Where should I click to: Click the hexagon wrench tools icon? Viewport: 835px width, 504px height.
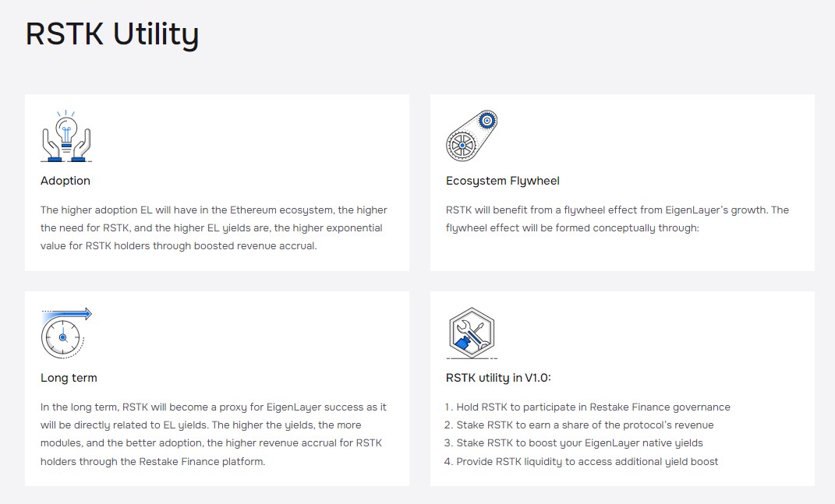click(x=472, y=333)
